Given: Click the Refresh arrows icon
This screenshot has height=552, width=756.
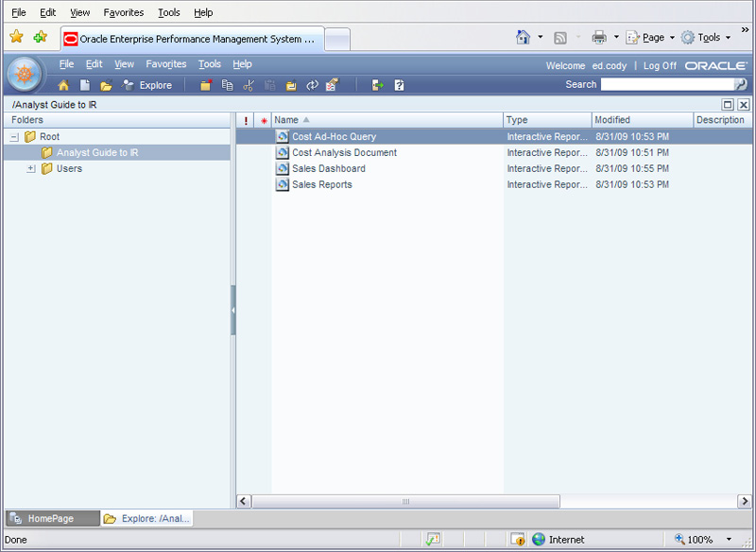Looking at the screenshot, I should (x=313, y=85).
